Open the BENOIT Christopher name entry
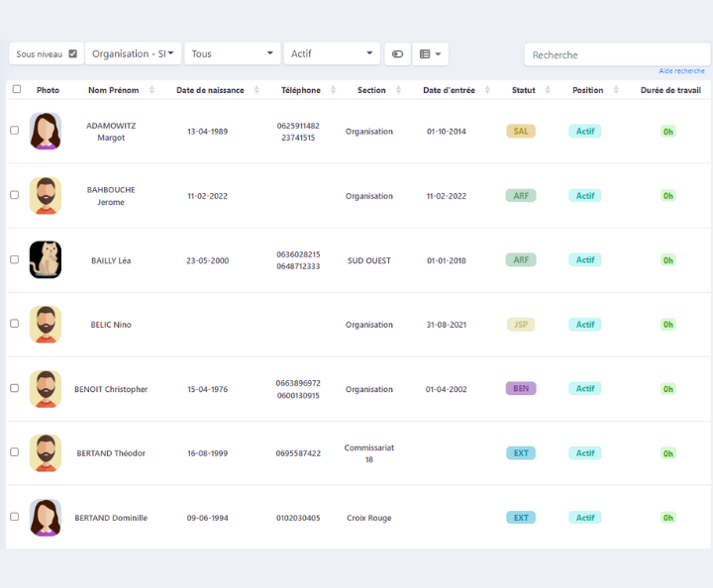713x588 pixels. coord(111,389)
